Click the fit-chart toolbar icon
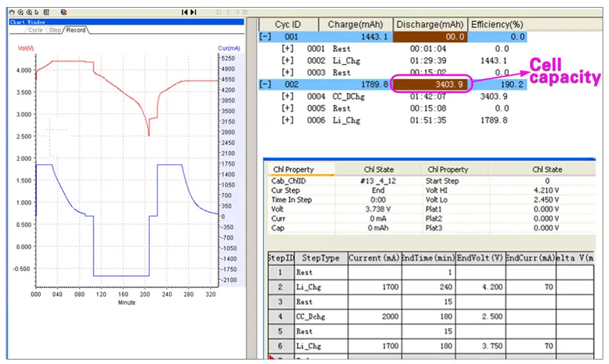Viewport: 609px width, 364px height. coord(46,12)
